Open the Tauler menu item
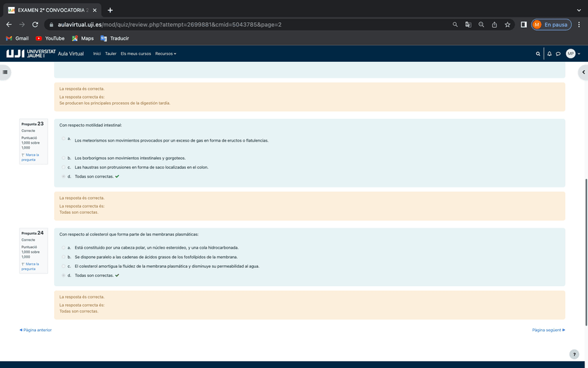The height and width of the screenshot is (368, 588). 110,53
